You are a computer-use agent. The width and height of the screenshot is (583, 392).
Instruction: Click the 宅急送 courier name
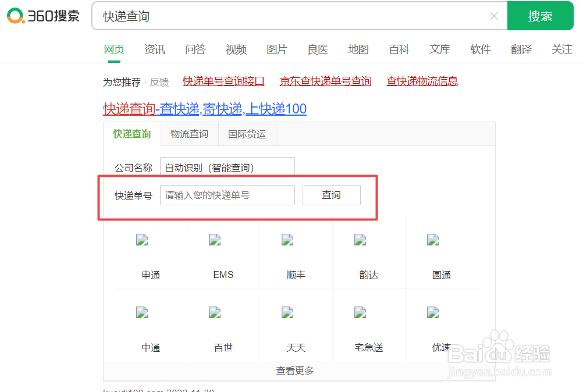(x=369, y=348)
